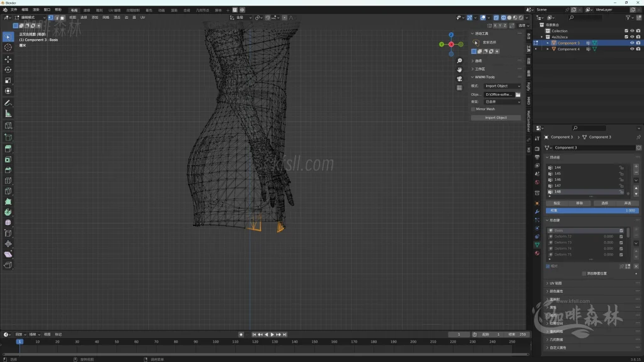Open the Edit menu
This screenshot has width=644, height=362.
(x=25, y=10)
